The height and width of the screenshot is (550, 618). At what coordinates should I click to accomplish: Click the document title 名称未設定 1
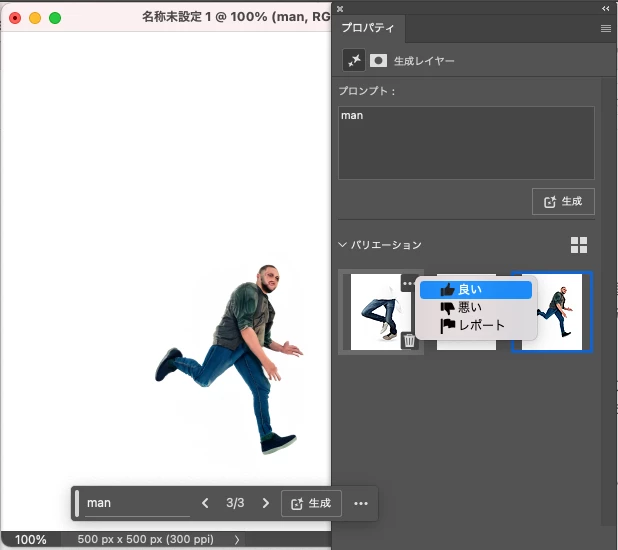tap(177, 17)
